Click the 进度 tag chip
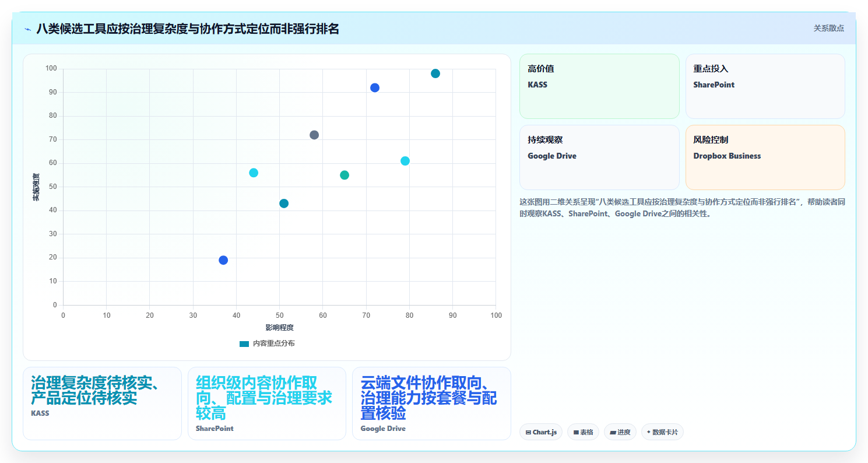 pos(620,432)
